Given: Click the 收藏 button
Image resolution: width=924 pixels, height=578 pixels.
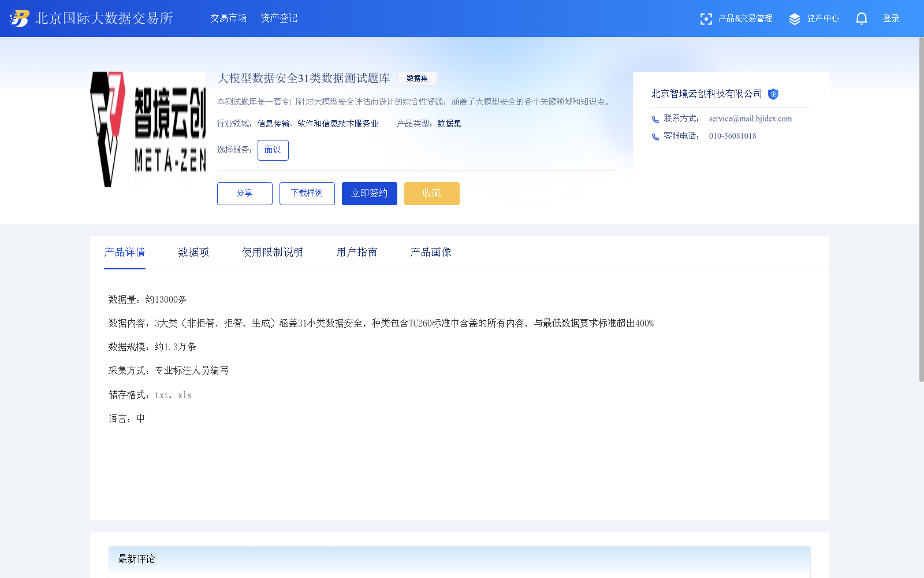Looking at the screenshot, I should pos(432,194).
